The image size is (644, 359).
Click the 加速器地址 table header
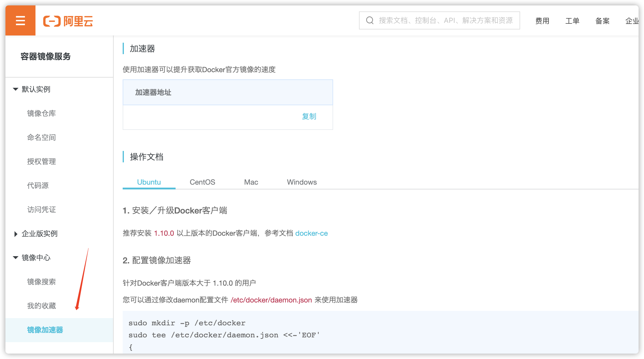click(228, 92)
